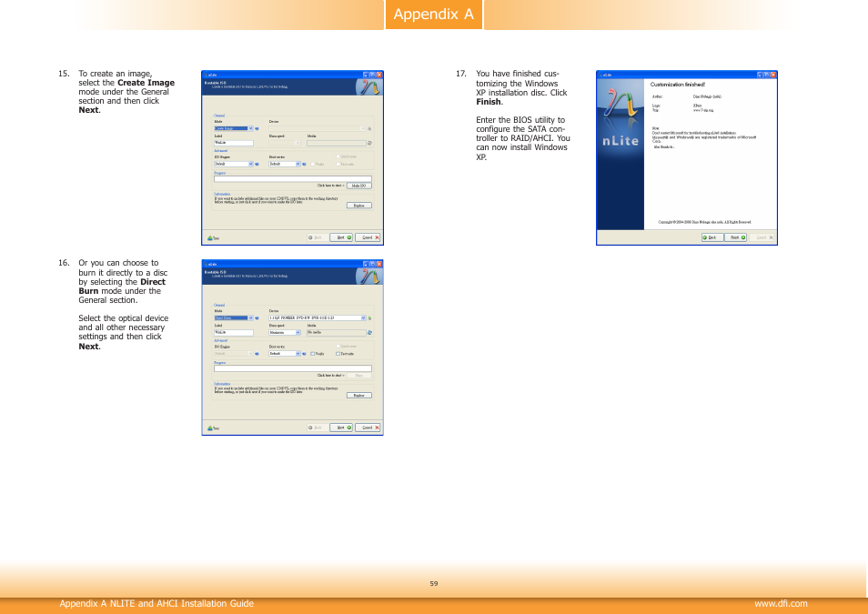Open the Mode dropdown showing Direct Burn
Image resolution: width=868 pixels, height=614 pixels.
coord(234,317)
